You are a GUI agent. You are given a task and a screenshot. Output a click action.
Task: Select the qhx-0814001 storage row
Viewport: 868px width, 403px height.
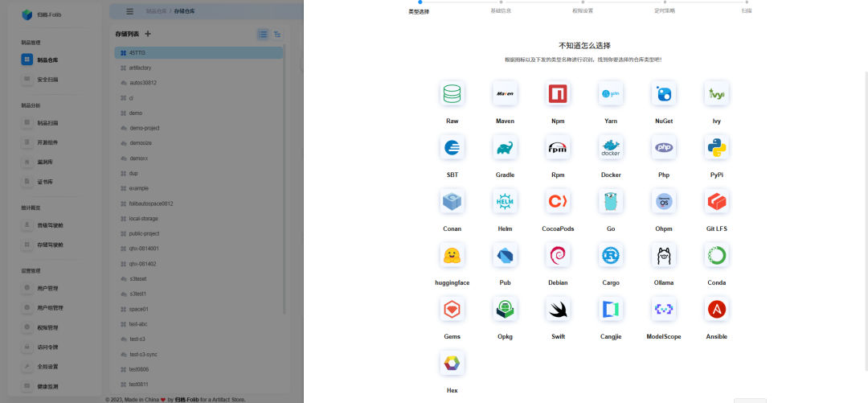tap(199, 249)
